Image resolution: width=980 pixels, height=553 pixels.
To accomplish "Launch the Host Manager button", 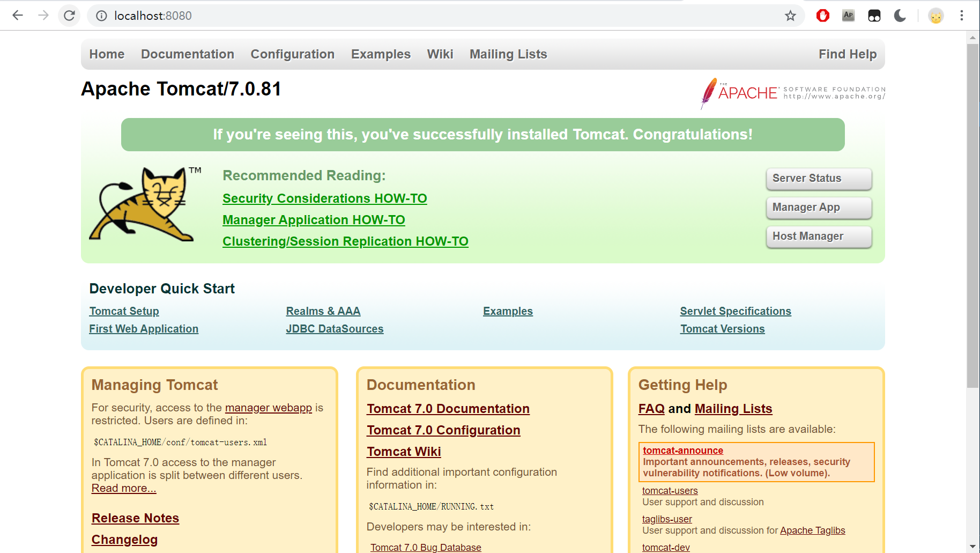I will point(819,237).
